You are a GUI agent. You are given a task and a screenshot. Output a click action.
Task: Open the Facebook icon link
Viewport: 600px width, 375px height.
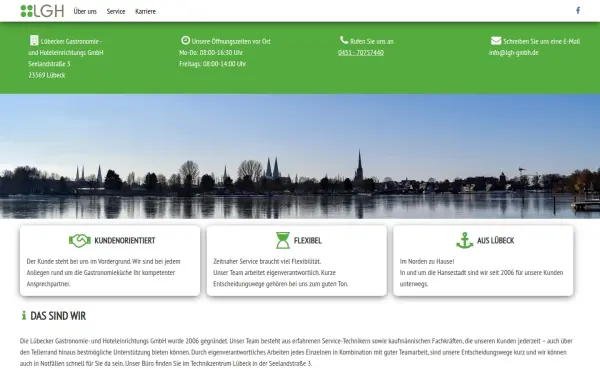coord(578,10)
